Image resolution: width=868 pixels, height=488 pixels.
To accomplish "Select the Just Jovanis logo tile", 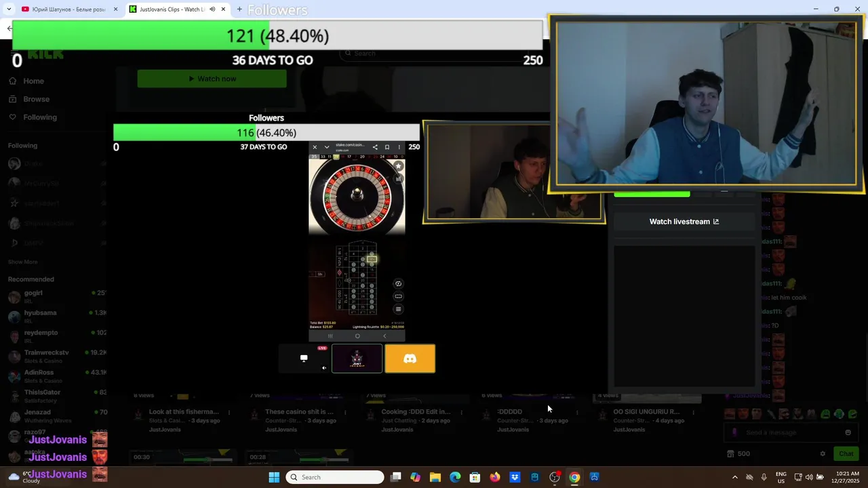I will pyautogui.click(x=357, y=359).
